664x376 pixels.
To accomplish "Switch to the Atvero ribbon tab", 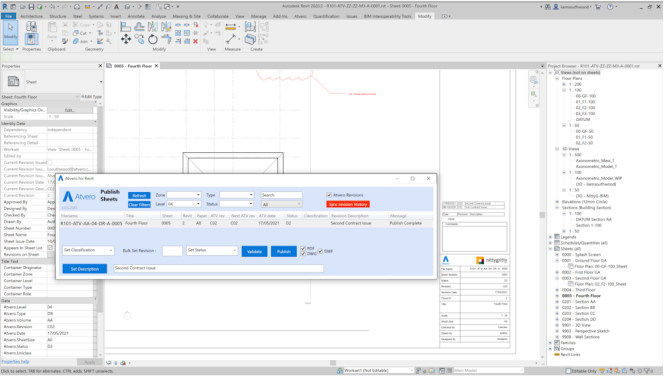I will (x=300, y=16).
